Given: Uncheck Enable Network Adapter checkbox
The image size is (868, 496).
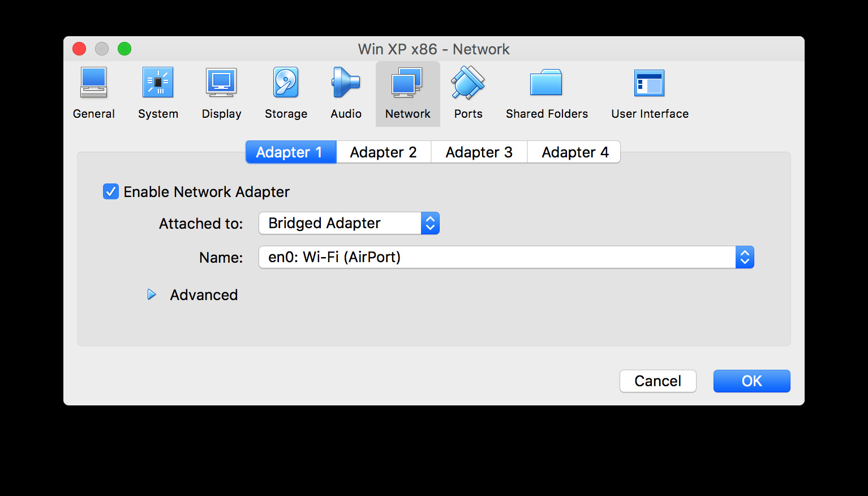Looking at the screenshot, I should [111, 192].
